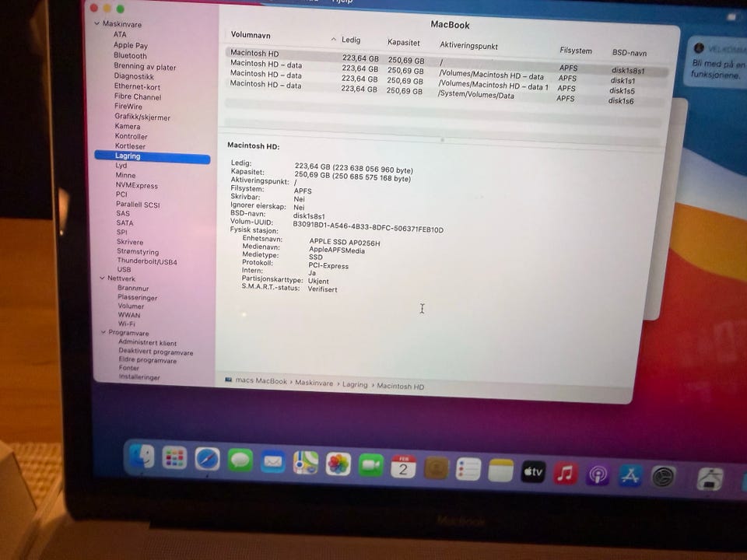Click Filsystem column header
The height and width of the screenshot is (560, 747).
click(x=576, y=51)
